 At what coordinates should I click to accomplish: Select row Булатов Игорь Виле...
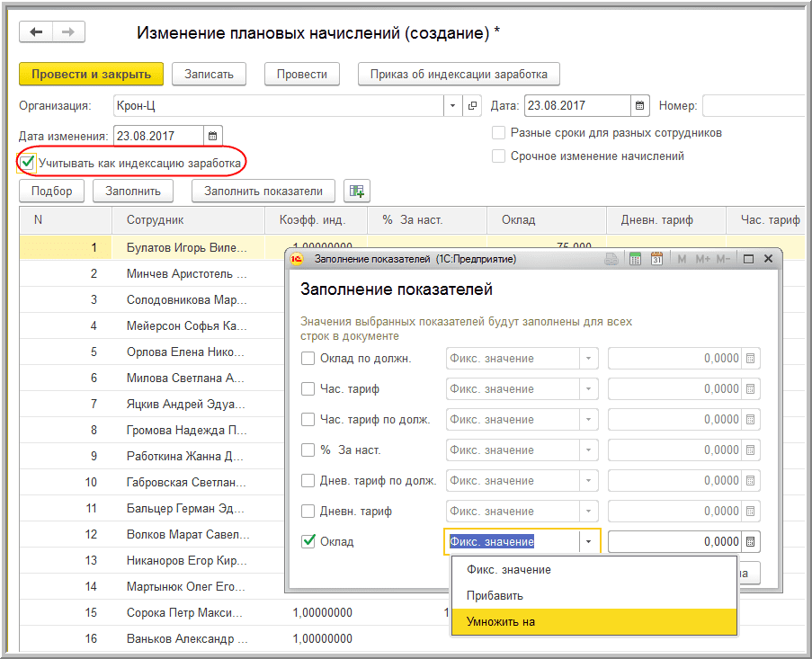click(x=186, y=247)
